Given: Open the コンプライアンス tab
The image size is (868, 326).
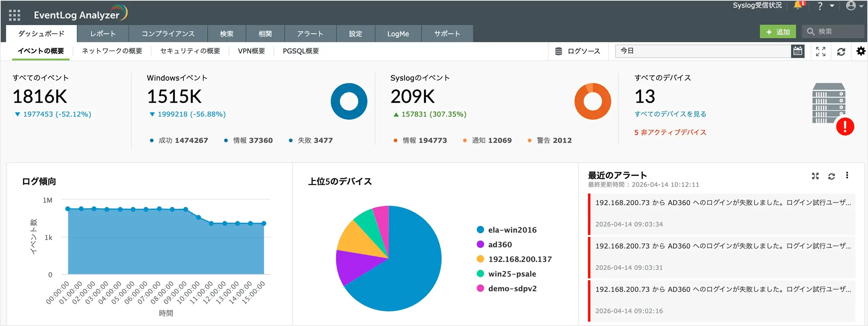Looking at the screenshot, I should 168,34.
